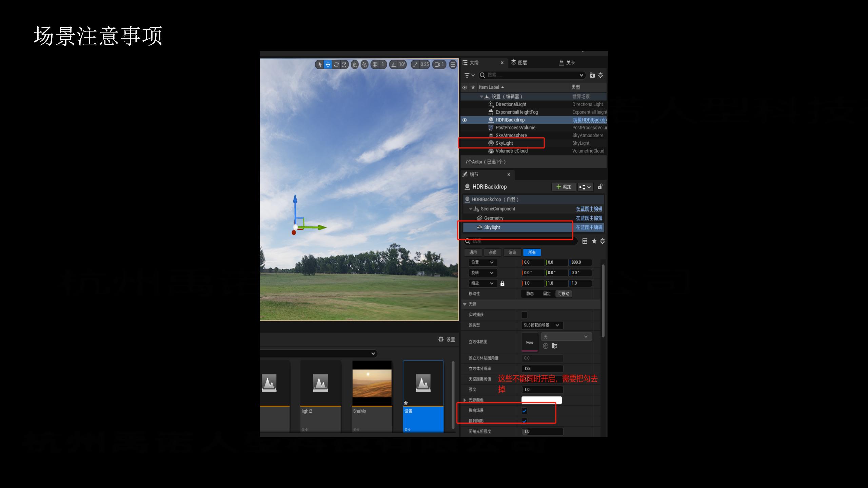Open property matrix table icon
Viewport: 868px width, 488px height.
585,241
